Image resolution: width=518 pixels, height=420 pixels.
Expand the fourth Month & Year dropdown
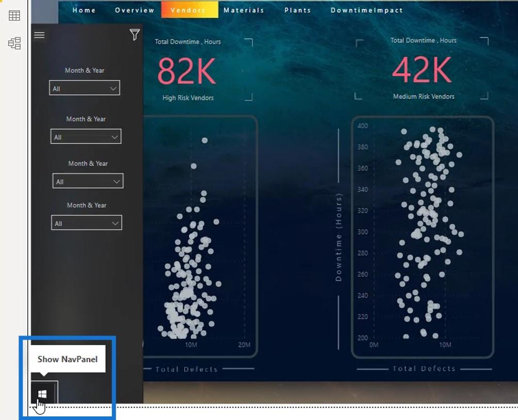click(x=87, y=223)
